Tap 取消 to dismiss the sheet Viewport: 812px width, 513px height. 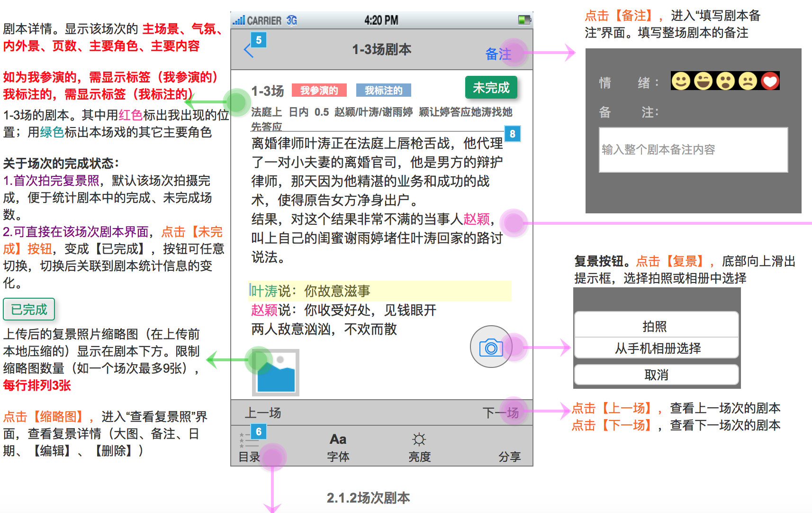(656, 375)
